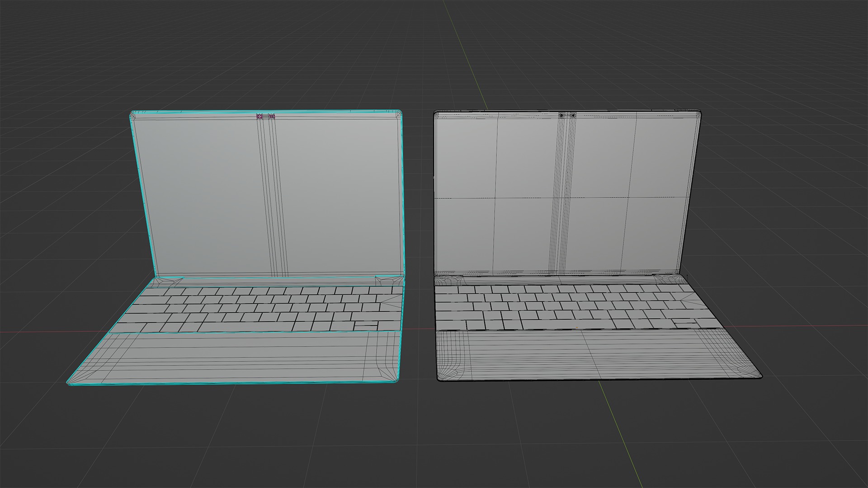The height and width of the screenshot is (488, 868).
Task: Click top-left key of right laptop keyboard
Action: tap(446, 289)
